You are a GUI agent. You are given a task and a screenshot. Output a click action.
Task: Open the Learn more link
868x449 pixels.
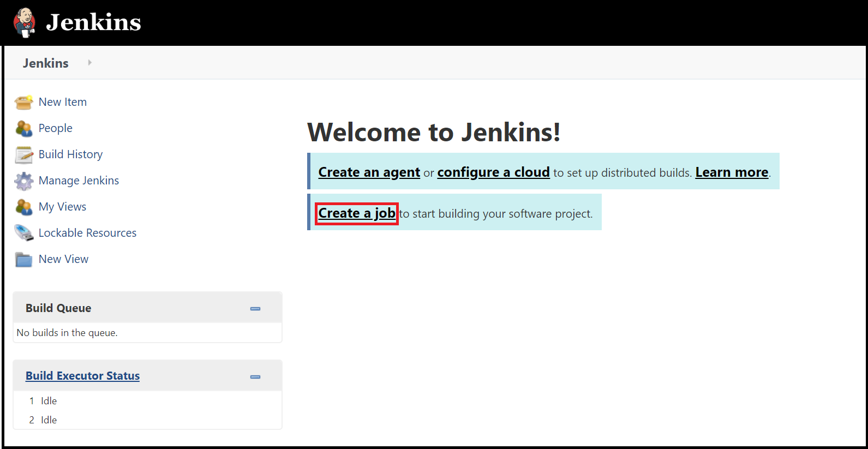pos(732,172)
